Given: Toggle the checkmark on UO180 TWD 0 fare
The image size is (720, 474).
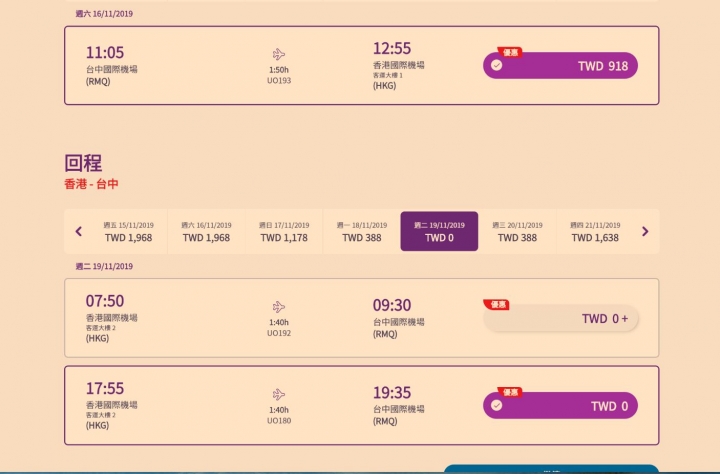Looking at the screenshot, I should [496, 405].
